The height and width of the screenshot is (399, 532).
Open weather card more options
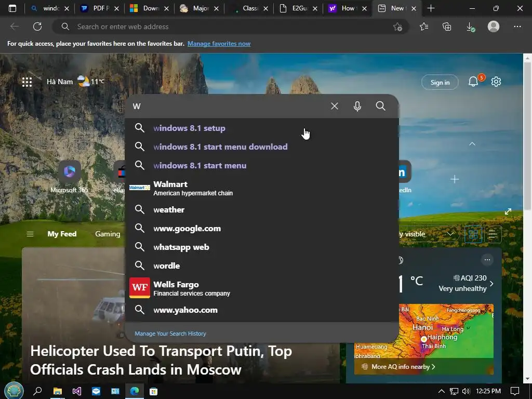[487, 260]
